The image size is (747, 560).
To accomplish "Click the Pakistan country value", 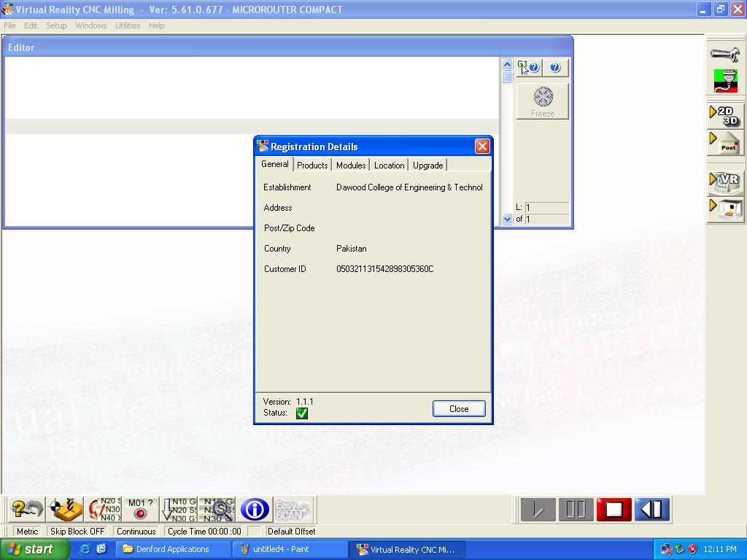I will [x=351, y=249].
